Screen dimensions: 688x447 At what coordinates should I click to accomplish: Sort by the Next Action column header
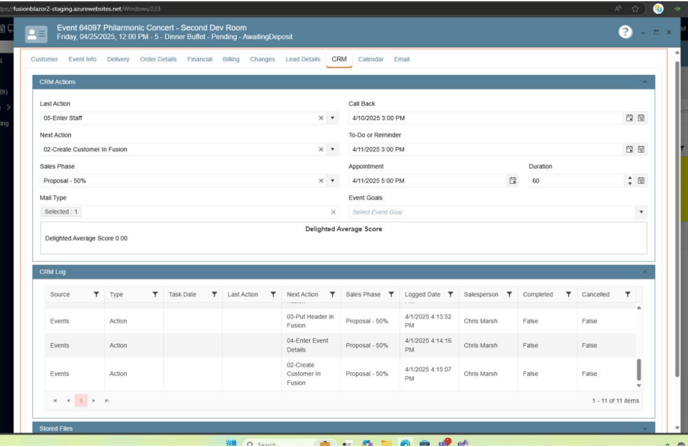click(x=302, y=295)
